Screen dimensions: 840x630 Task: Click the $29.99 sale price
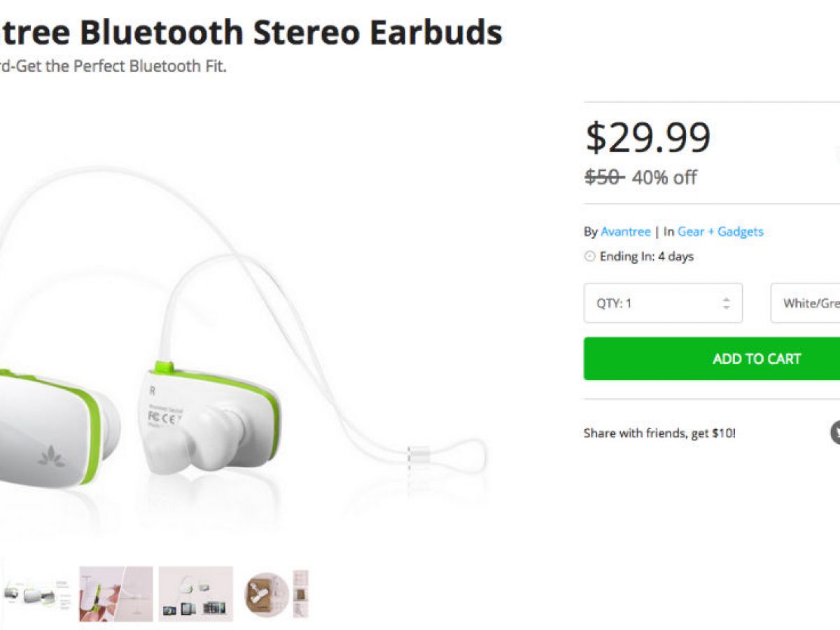click(648, 137)
